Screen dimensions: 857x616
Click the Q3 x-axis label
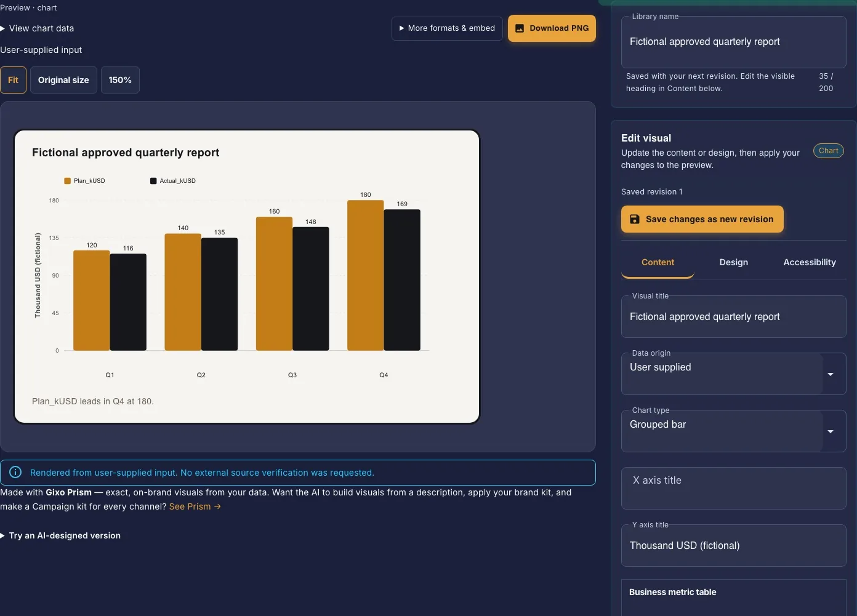point(292,375)
